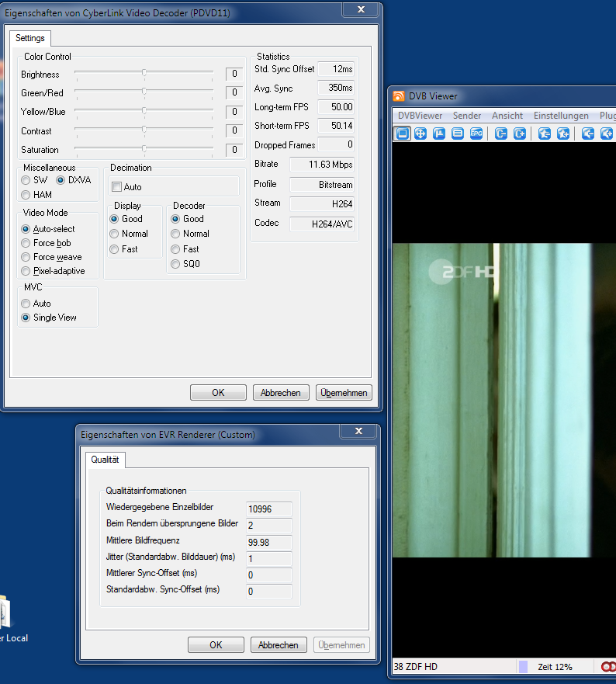Click the DVB Viewer title bar icon
Screen dimensions: 616x684
(x=399, y=96)
